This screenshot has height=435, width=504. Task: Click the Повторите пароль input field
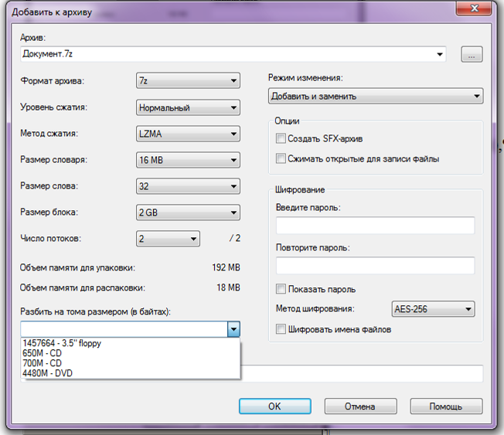(x=375, y=265)
